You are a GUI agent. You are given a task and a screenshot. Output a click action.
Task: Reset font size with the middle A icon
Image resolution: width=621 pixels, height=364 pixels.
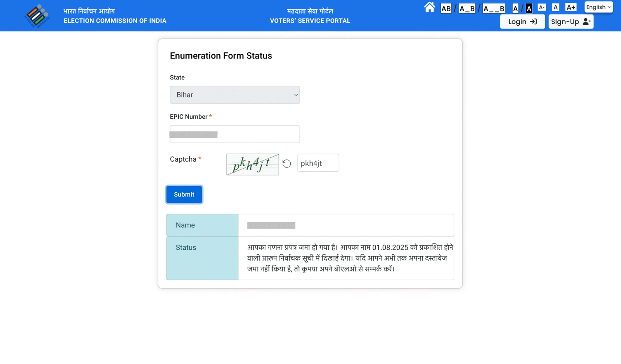coord(556,7)
